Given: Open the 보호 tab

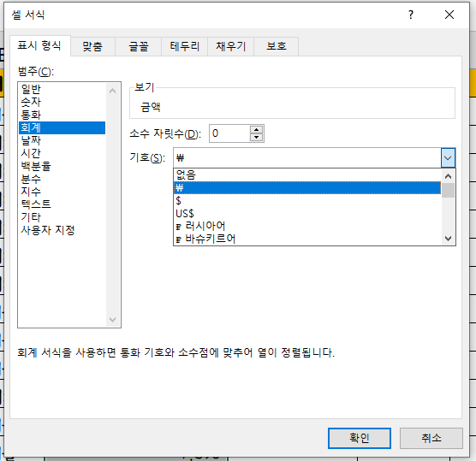Looking at the screenshot, I should coord(277,46).
